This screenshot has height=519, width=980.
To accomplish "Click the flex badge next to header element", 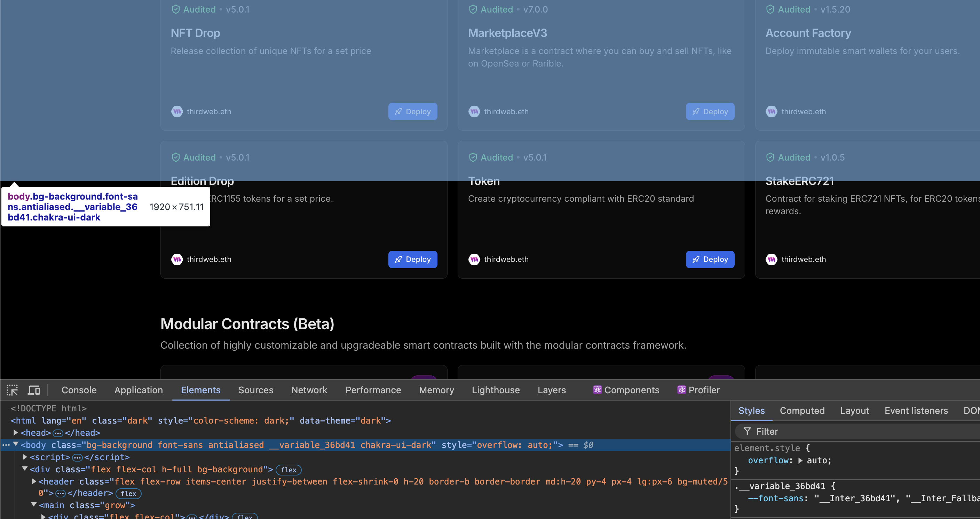I will (x=128, y=494).
